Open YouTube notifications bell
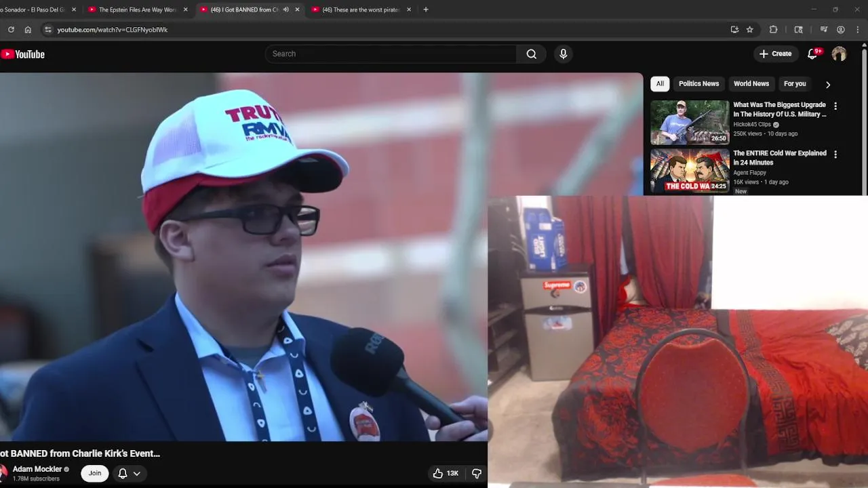Image resolution: width=868 pixels, height=488 pixels. click(812, 54)
